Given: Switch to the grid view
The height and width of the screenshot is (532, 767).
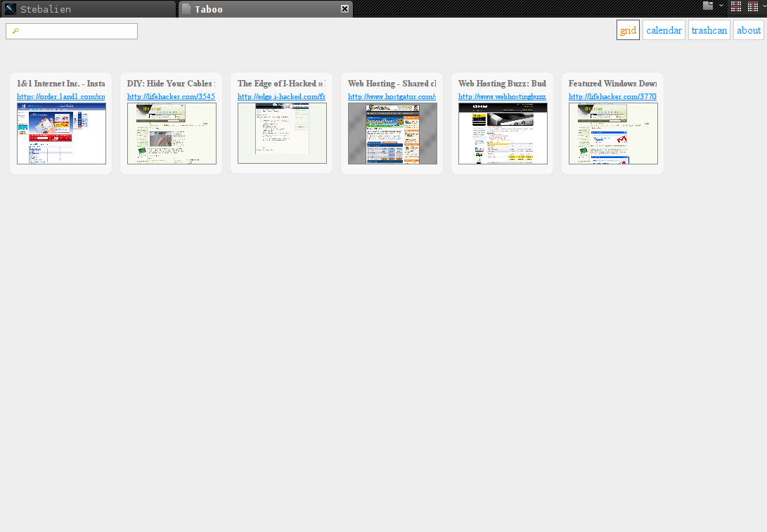Looking at the screenshot, I should [628, 30].
